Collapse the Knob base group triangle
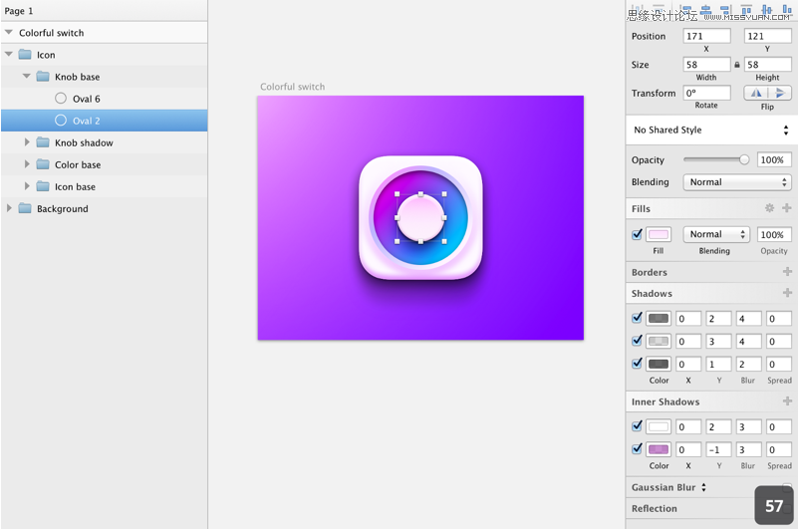Screen dimensions: 800x532 pos(27,76)
